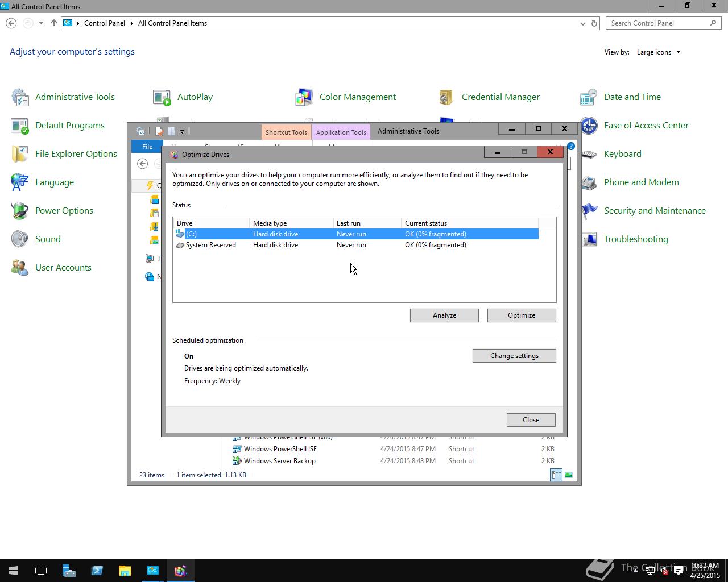Viewport: 728px width, 582px height.
Task: Switch to details view in Administrative Tools
Action: pos(556,475)
